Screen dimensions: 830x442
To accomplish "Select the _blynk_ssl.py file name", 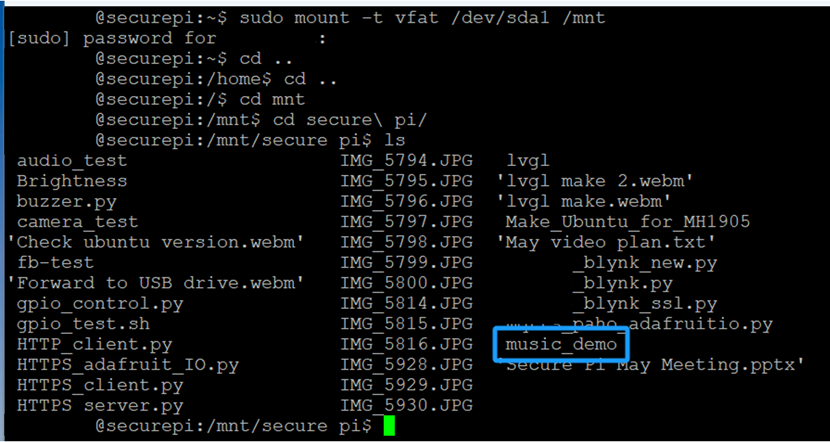I will [x=659, y=304].
